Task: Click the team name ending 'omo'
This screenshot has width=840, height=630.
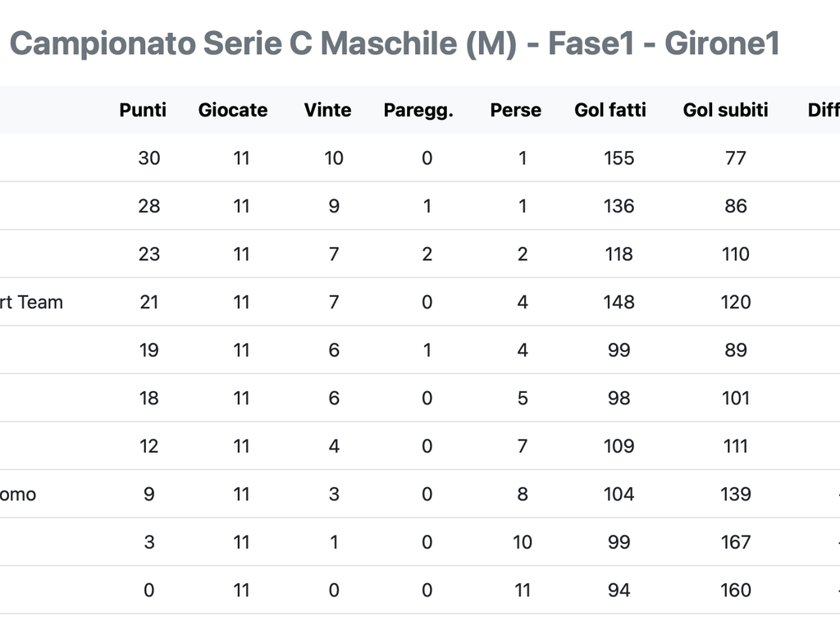Action: coord(18,494)
